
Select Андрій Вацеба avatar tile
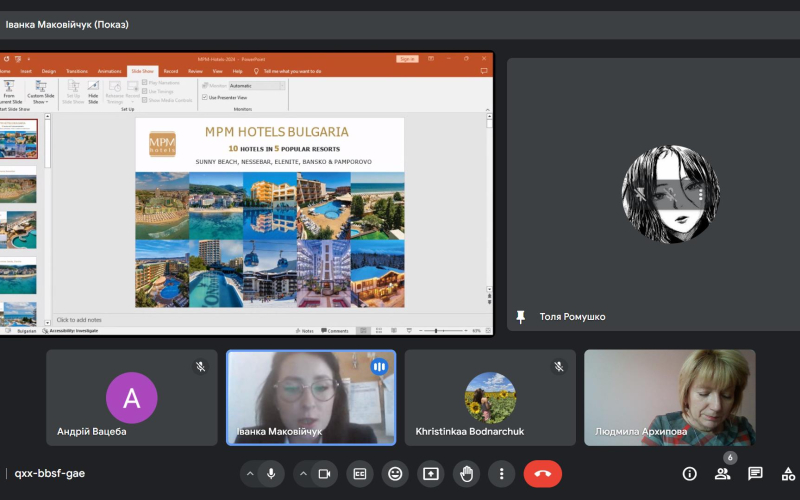tap(132, 397)
